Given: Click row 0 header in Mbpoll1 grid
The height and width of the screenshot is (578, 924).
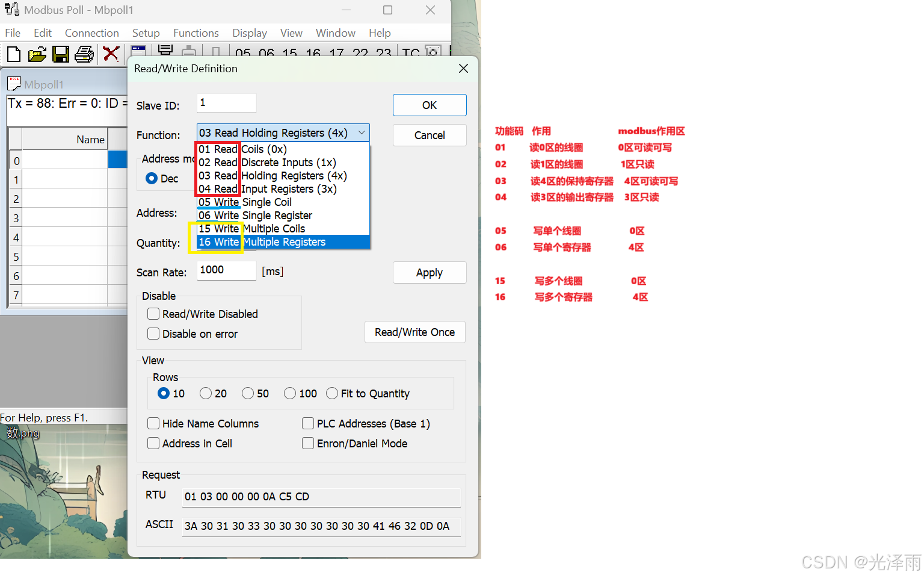Looking at the screenshot, I should point(16,160).
